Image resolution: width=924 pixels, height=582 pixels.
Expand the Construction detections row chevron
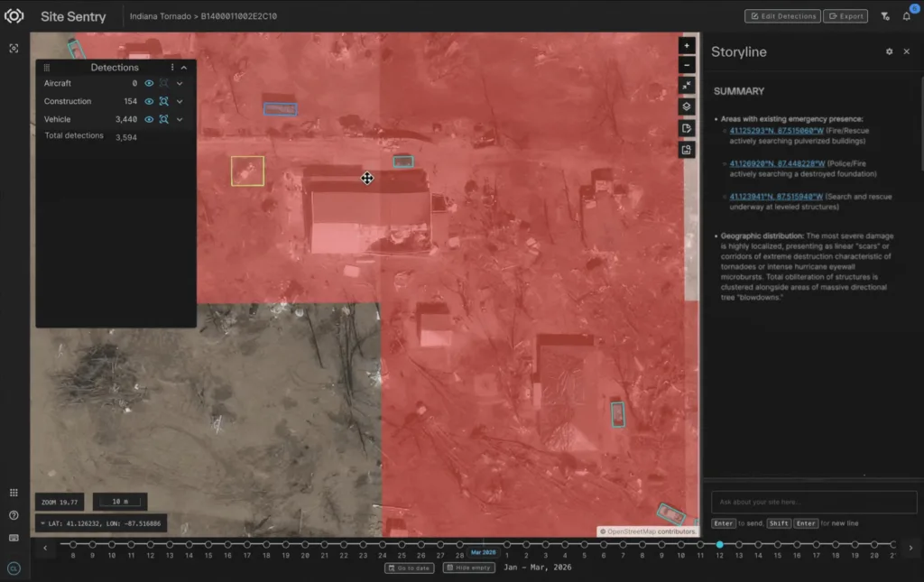(180, 101)
